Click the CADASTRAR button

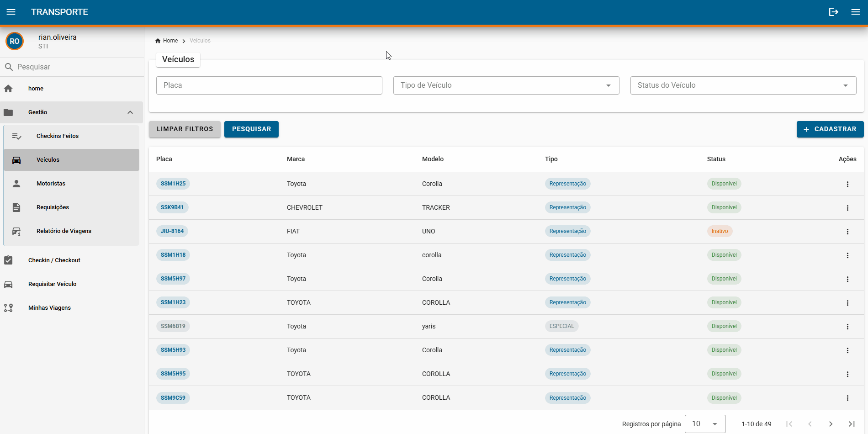830,129
